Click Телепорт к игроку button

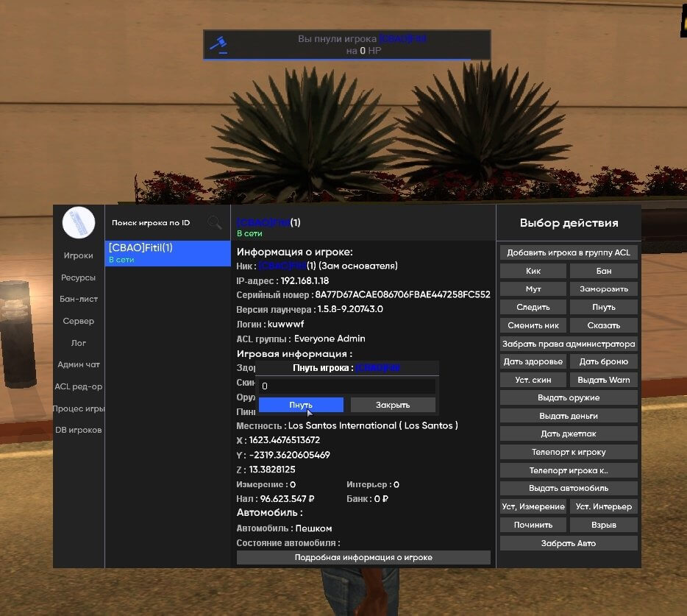[569, 452]
